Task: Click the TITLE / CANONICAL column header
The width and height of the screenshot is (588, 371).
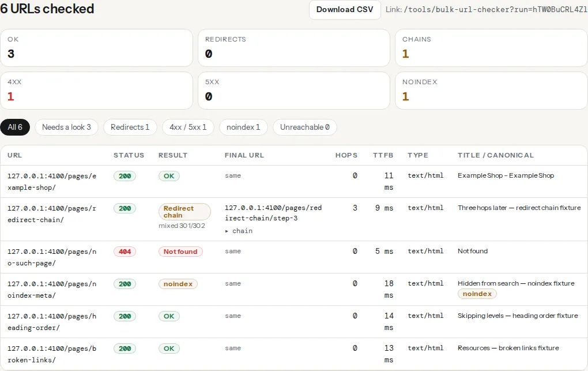Action: [x=495, y=155]
